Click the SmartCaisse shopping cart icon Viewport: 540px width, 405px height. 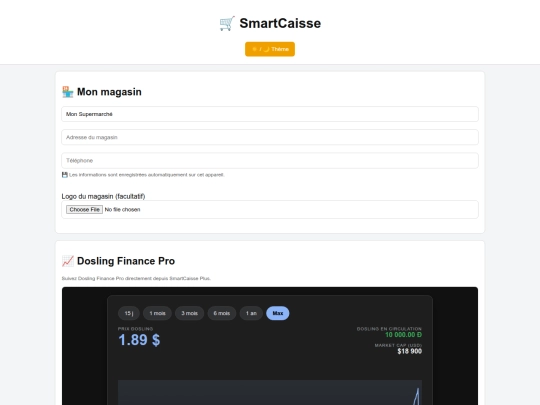227,24
